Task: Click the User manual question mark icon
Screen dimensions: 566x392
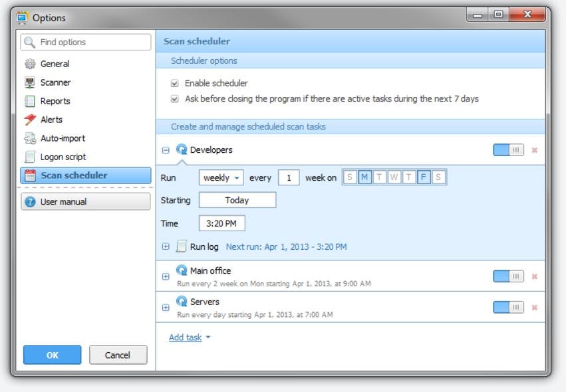Action: click(30, 202)
